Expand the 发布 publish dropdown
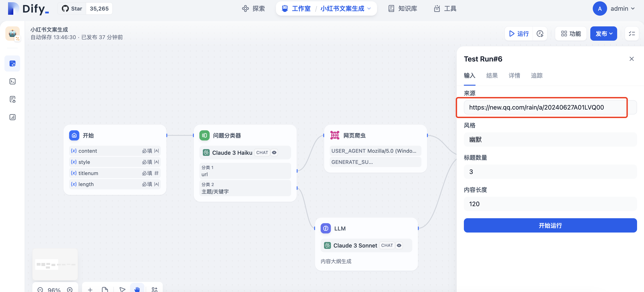The height and width of the screenshot is (292, 644). click(603, 34)
